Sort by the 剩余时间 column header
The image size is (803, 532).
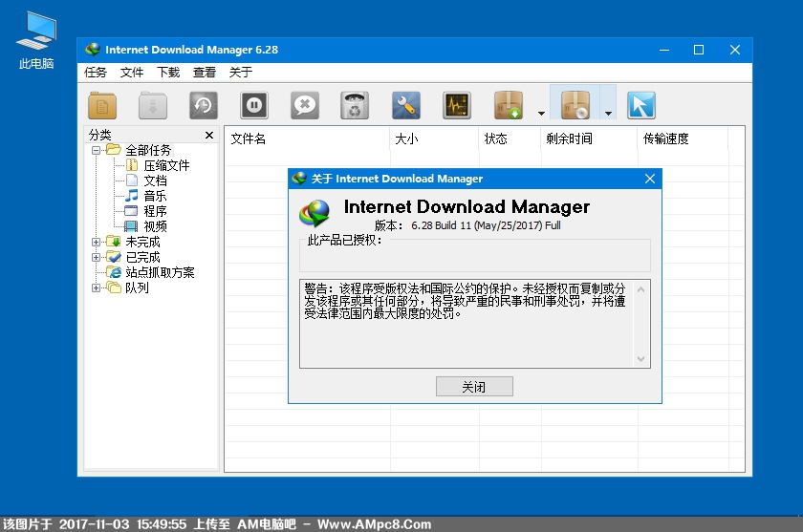pos(590,138)
